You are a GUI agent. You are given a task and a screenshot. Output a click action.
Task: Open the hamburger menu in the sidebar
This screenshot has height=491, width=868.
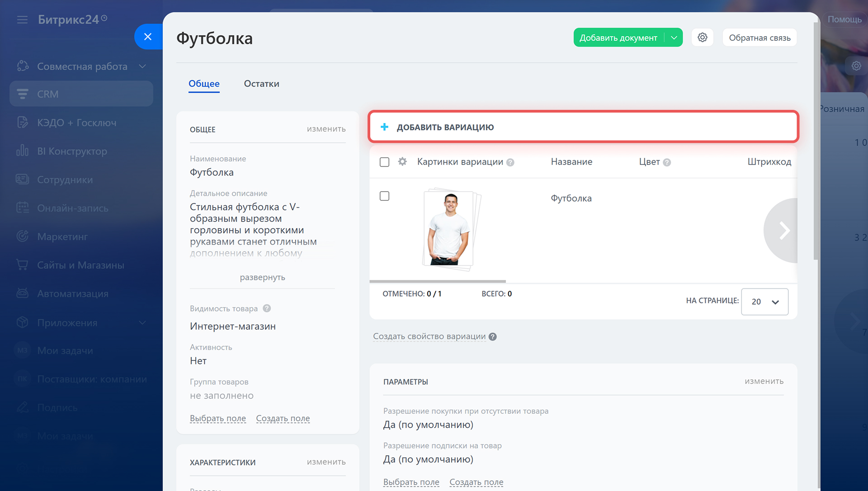22,19
